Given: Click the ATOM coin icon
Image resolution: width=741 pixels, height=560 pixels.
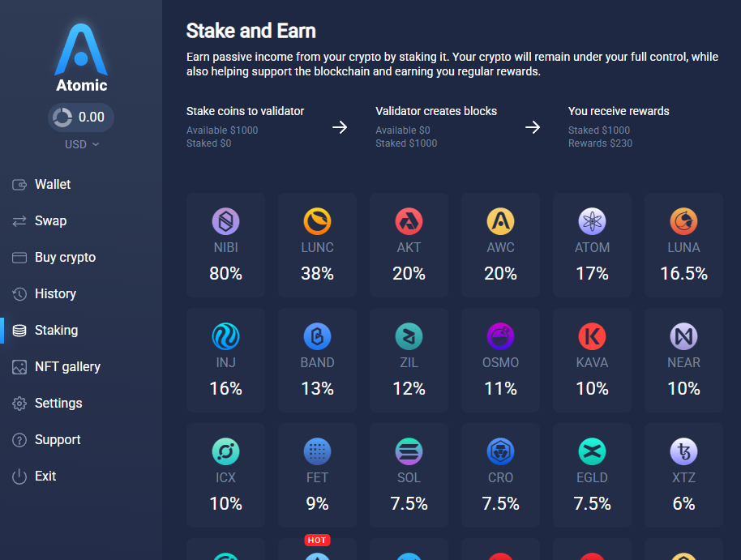Looking at the screenshot, I should coord(592,221).
